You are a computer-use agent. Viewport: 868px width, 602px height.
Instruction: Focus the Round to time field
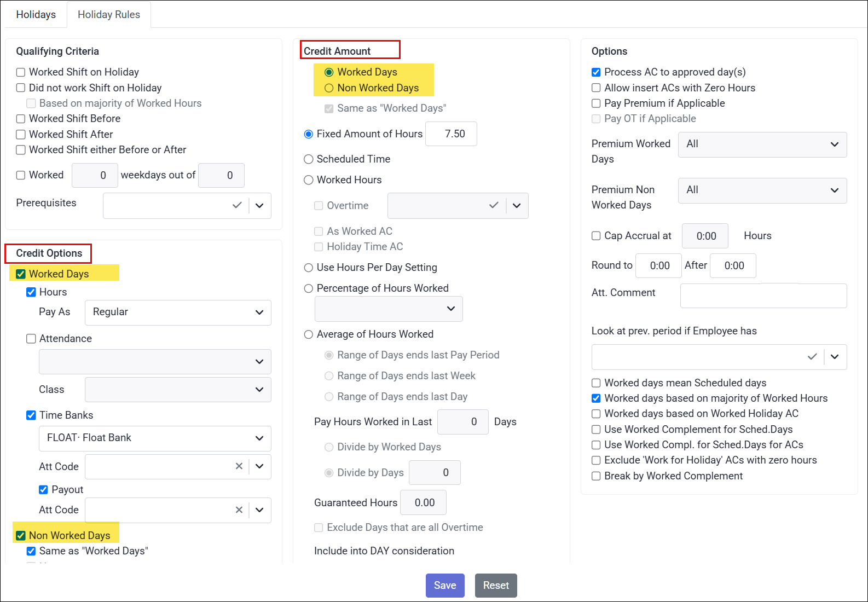[x=658, y=265]
